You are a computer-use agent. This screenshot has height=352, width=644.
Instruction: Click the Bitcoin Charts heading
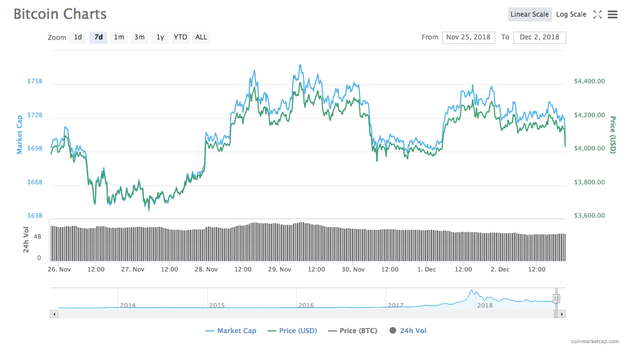60,14
